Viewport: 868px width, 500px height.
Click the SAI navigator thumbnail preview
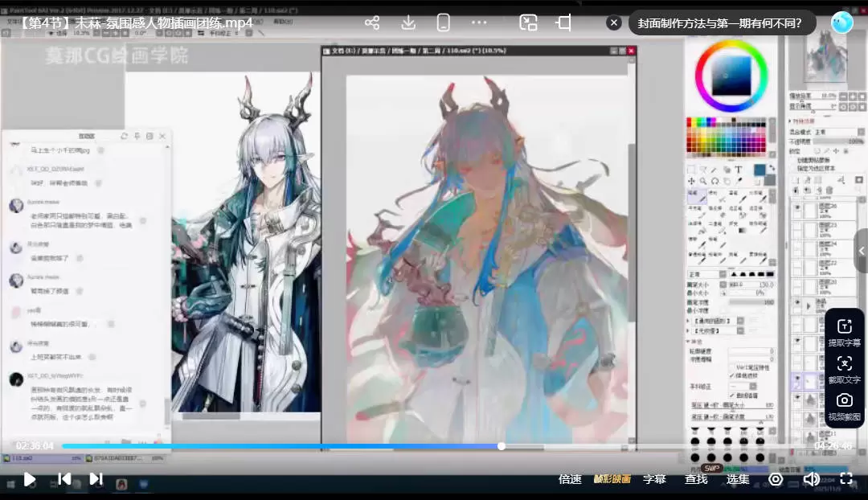(825, 59)
